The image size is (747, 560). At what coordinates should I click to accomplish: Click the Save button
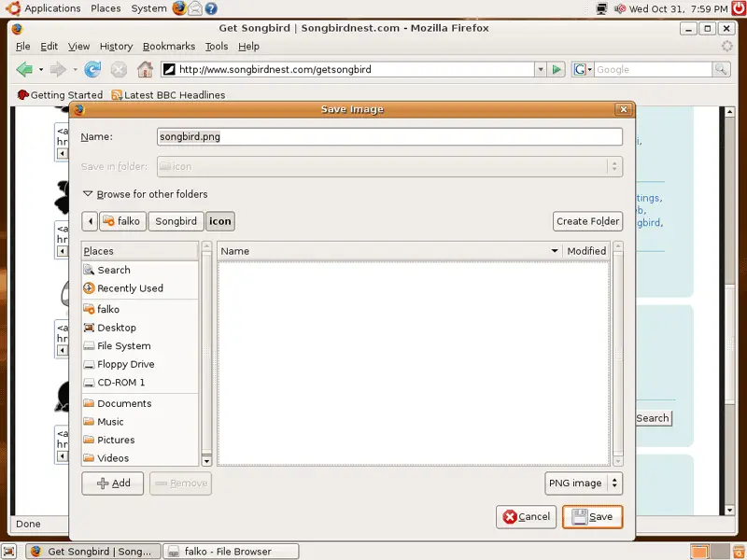pos(593,517)
